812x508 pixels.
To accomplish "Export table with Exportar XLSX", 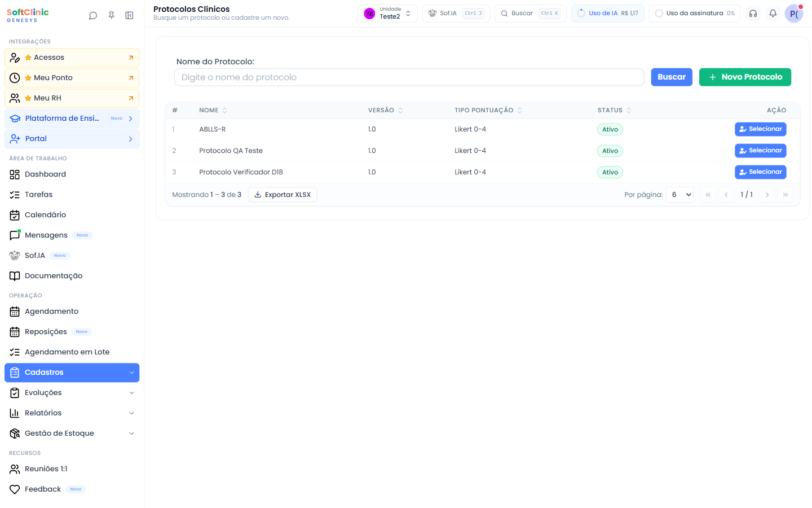I will click(x=283, y=195).
